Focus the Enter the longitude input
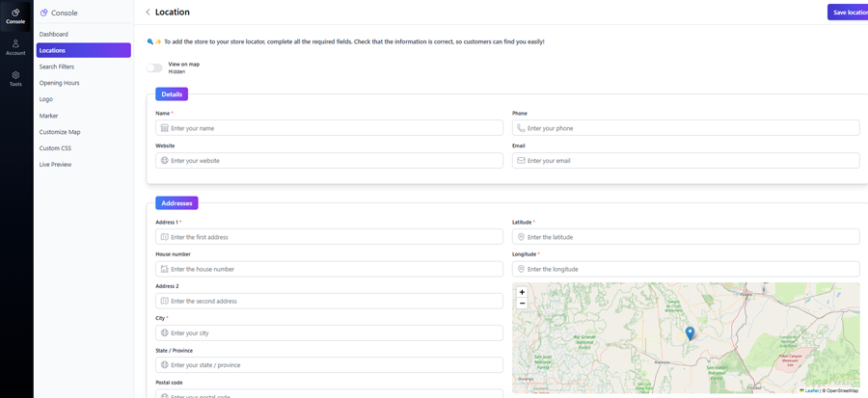 tap(686, 269)
